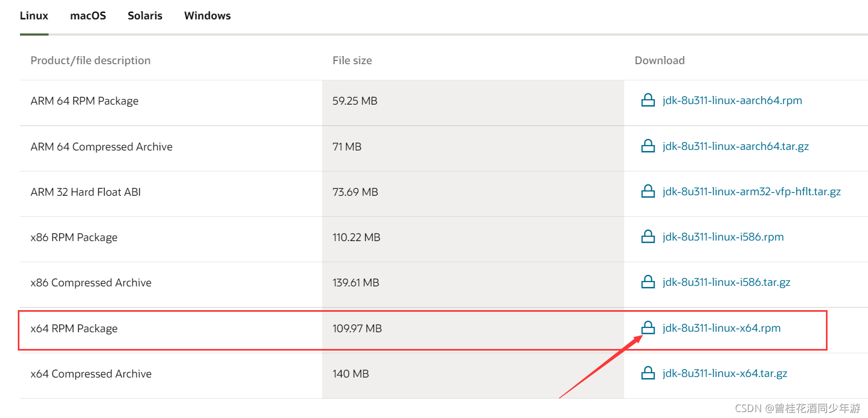Click lock icon beside jdk-8u311-linux-x64.rpm
Image resolution: width=868 pixels, height=418 pixels.
[648, 328]
